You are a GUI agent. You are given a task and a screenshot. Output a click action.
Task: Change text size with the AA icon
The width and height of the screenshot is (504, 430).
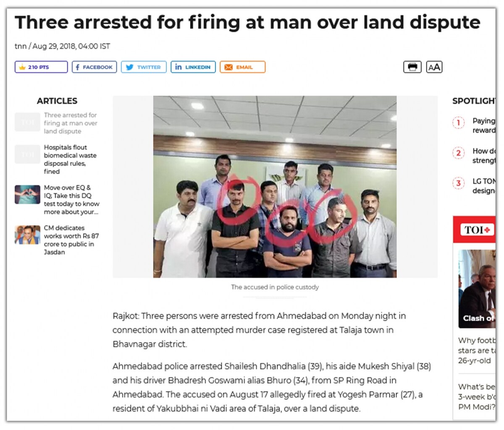434,67
